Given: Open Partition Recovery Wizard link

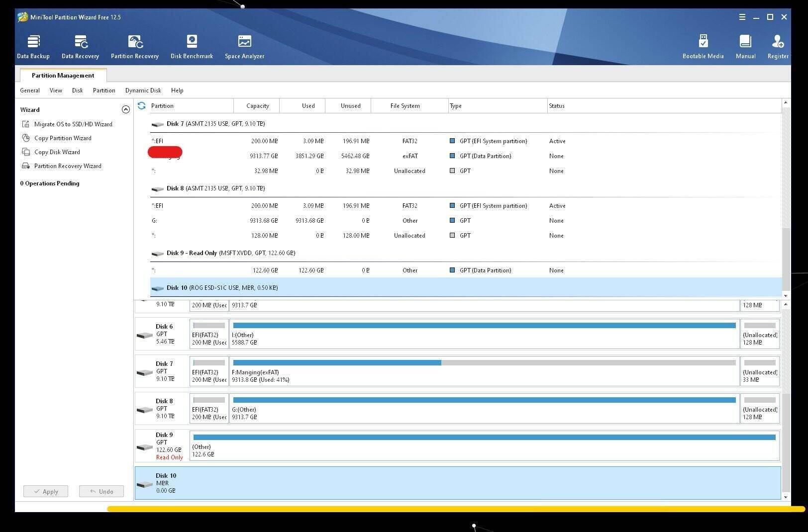Looking at the screenshot, I should [x=68, y=166].
